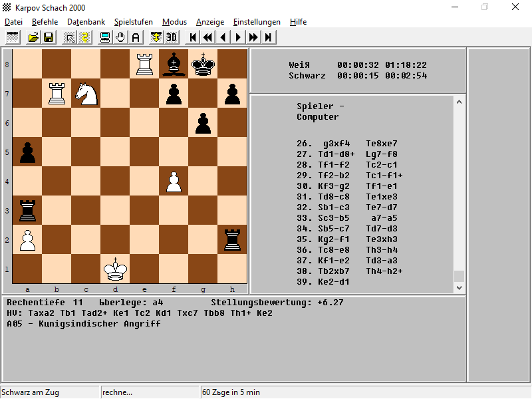Open the Modus menu
Image resolution: width=532 pixels, height=399 pixels.
174,22
